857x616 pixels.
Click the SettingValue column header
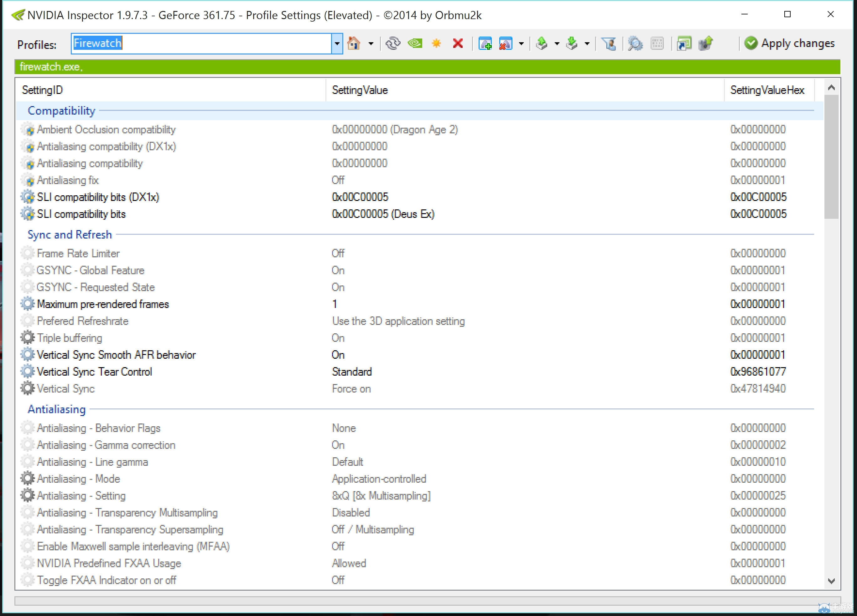tap(525, 90)
